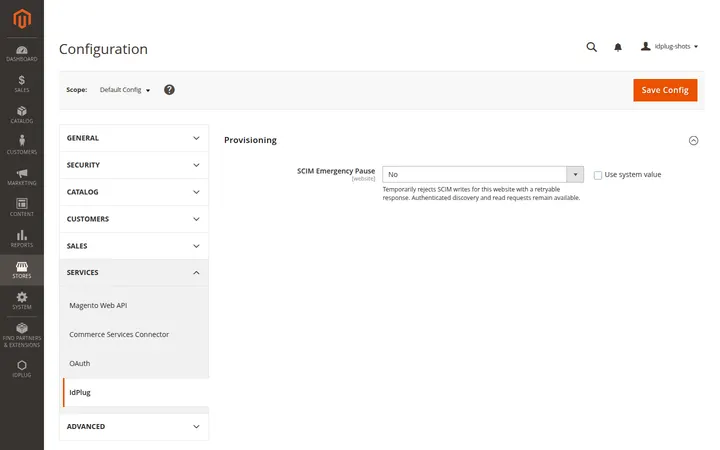Collapse the Provisioning section circle arrow
This screenshot has width=720, height=450.
(x=693, y=141)
